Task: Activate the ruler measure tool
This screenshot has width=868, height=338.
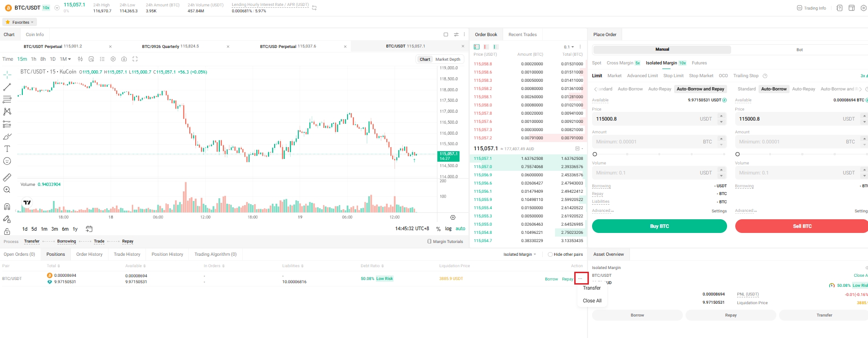Action: tap(7, 177)
